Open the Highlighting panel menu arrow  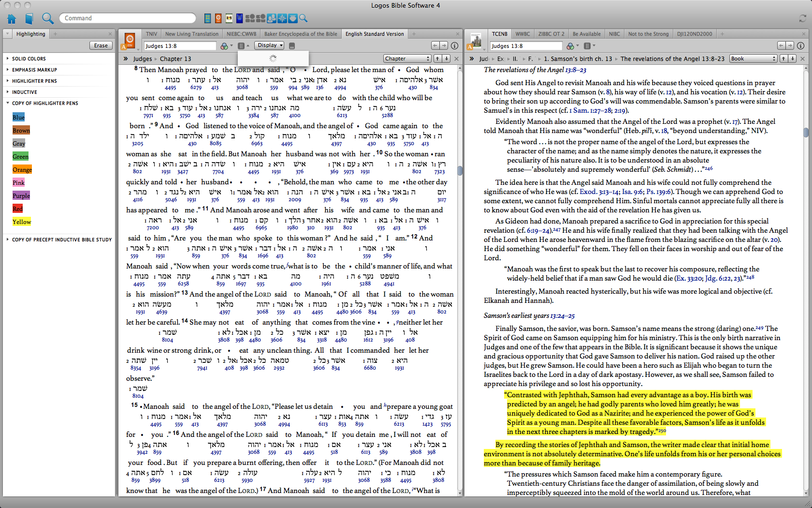tap(7, 34)
